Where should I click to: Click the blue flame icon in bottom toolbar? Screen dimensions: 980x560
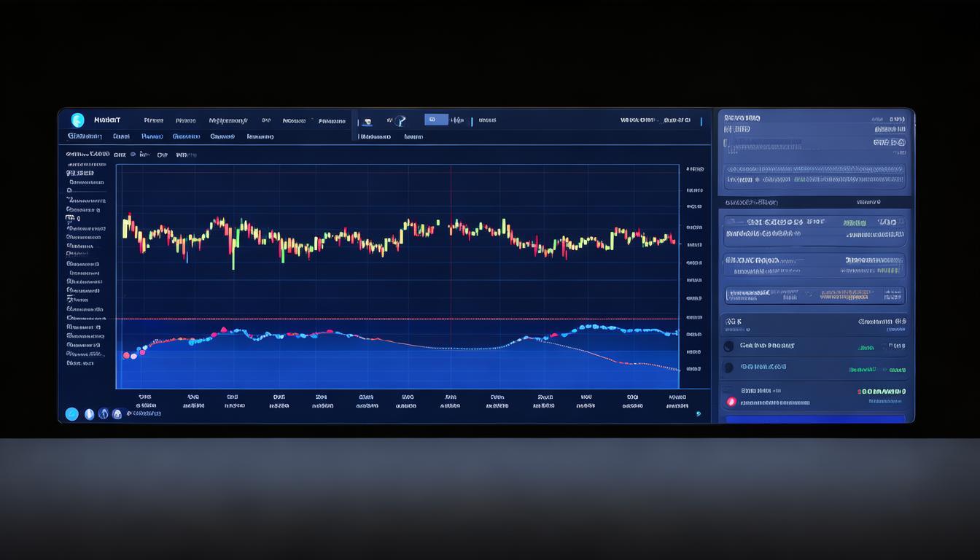point(104,414)
